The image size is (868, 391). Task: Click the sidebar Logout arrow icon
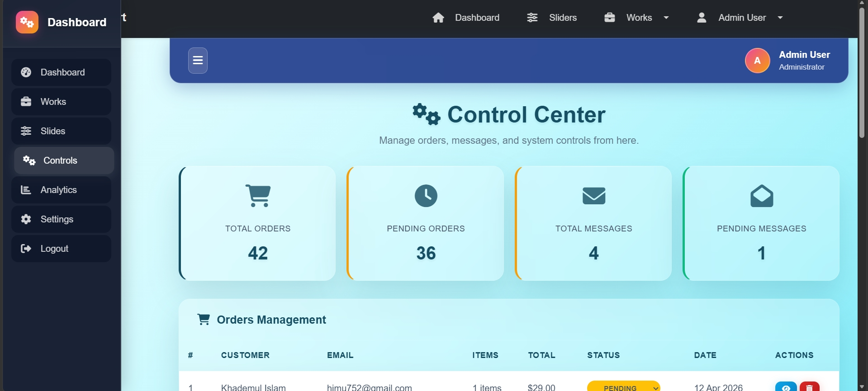click(x=26, y=249)
